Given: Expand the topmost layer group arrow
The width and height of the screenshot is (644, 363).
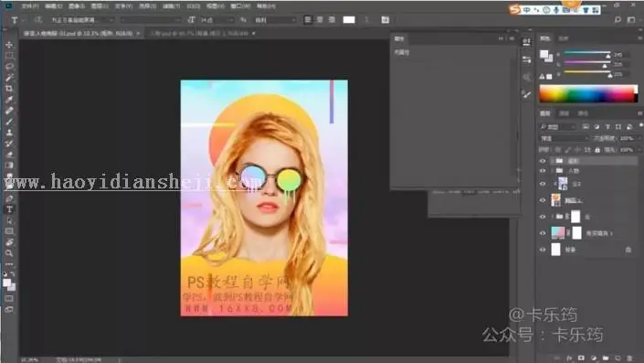Looking at the screenshot, I should pos(553,161).
